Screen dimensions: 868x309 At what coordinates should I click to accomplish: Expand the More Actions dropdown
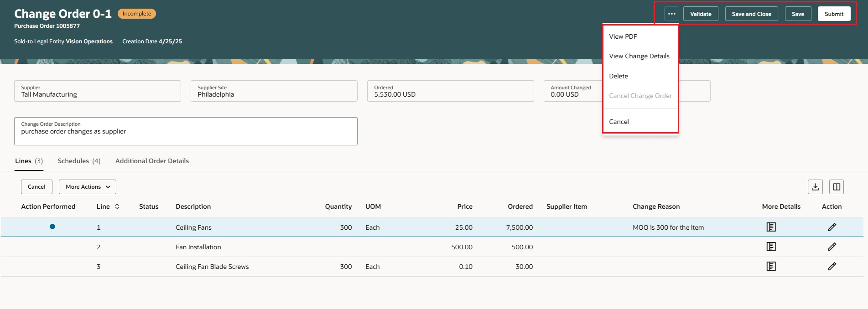[x=88, y=187]
